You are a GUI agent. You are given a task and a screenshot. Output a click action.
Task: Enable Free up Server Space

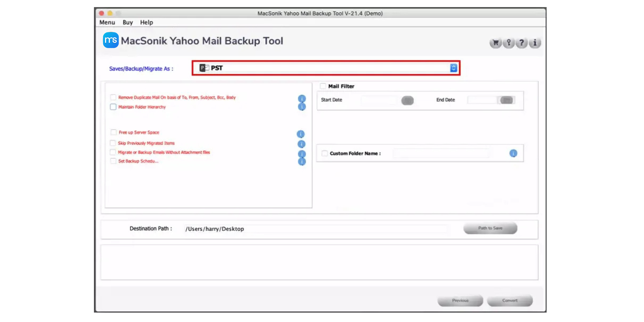113,132
